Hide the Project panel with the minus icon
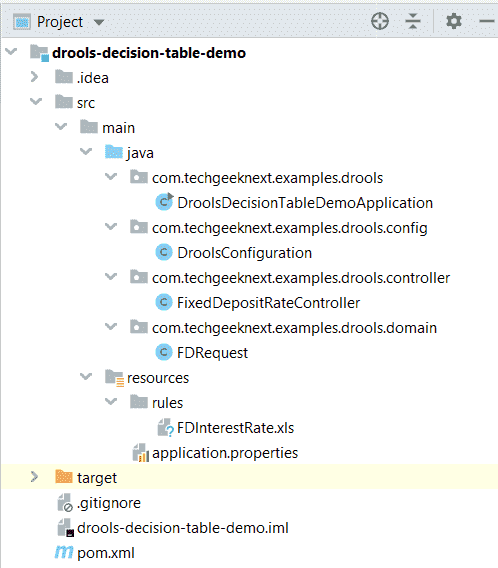 point(486,21)
